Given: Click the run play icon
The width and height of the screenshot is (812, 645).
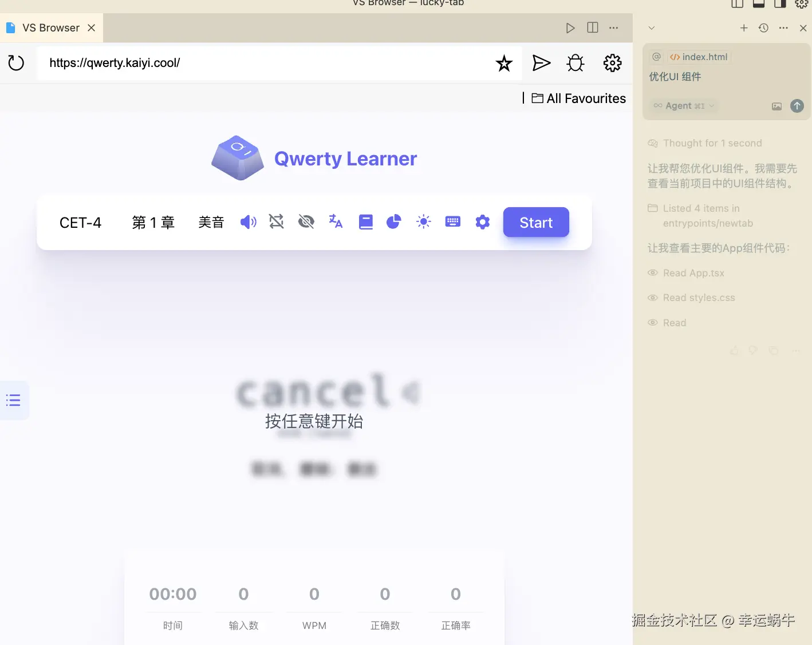Looking at the screenshot, I should pyautogui.click(x=570, y=28).
